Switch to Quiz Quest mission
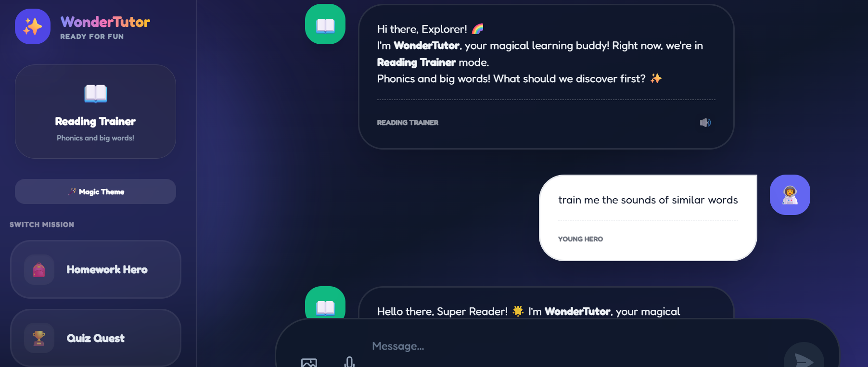The height and width of the screenshot is (367, 868). (x=95, y=338)
